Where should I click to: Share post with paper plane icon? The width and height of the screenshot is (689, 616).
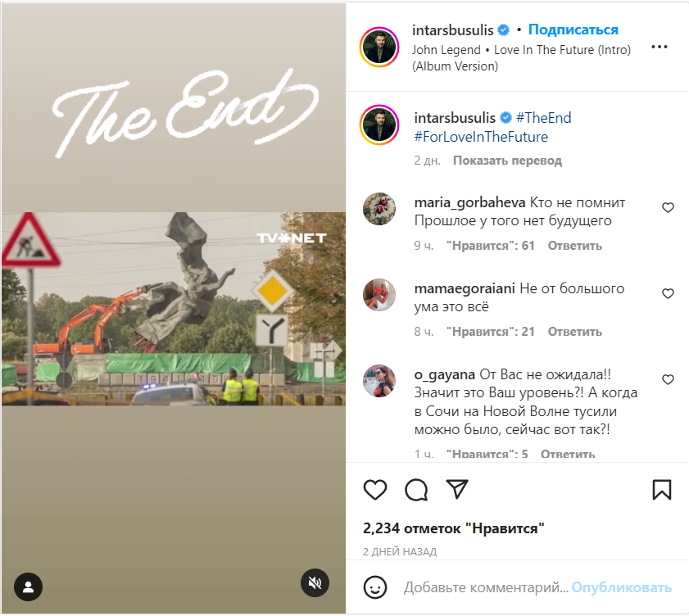pyautogui.click(x=457, y=488)
